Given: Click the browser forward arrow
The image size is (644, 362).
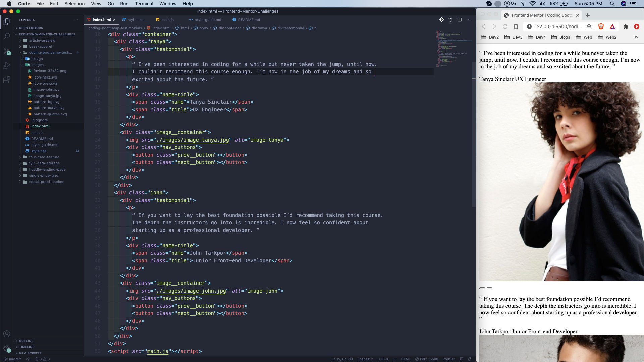Looking at the screenshot, I should pyautogui.click(x=494, y=27).
